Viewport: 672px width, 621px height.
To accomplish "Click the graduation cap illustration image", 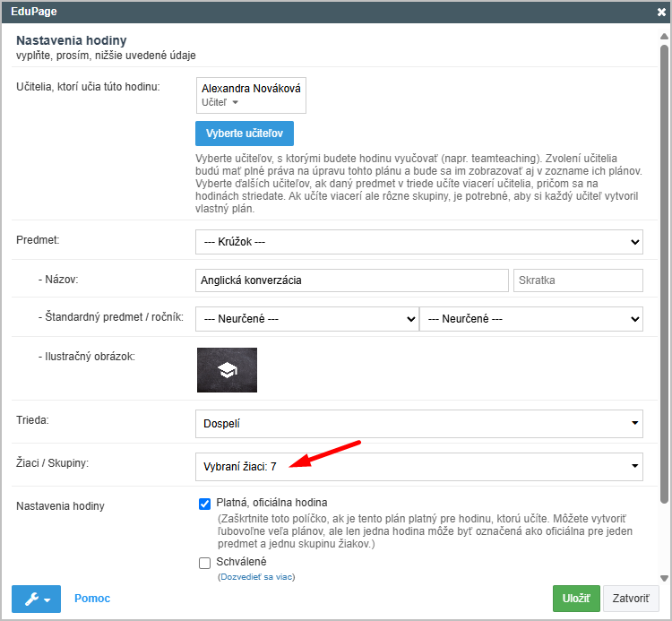I will 227,370.
